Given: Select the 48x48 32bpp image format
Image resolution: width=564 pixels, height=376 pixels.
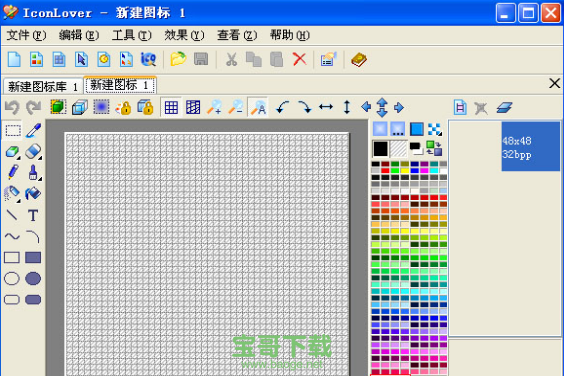Looking at the screenshot, I should (x=531, y=146).
